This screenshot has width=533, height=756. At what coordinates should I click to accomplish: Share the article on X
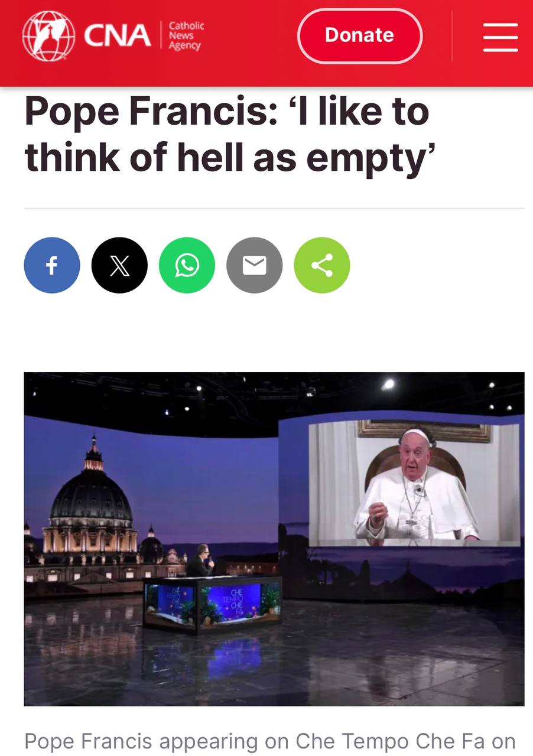pyautogui.click(x=119, y=266)
